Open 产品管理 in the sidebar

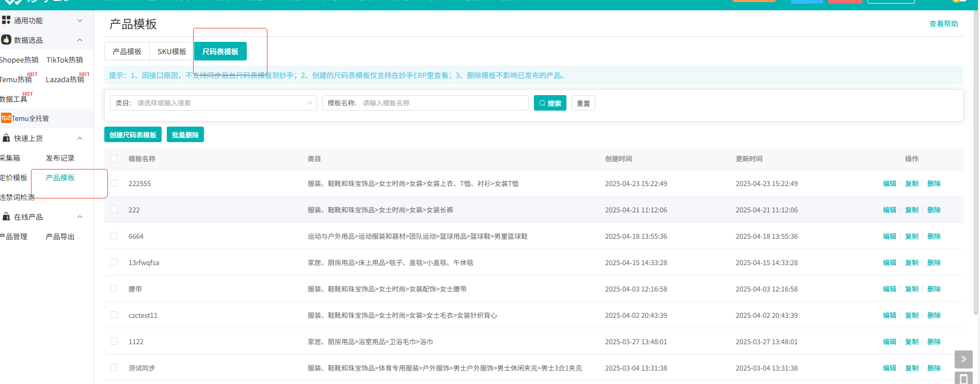point(13,237)
